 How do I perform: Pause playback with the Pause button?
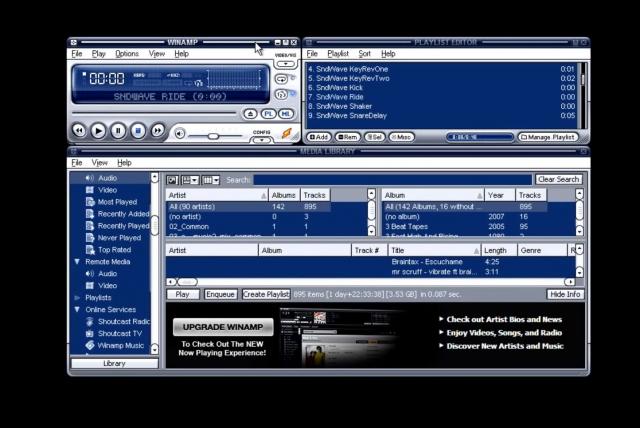tap(118, 131)
